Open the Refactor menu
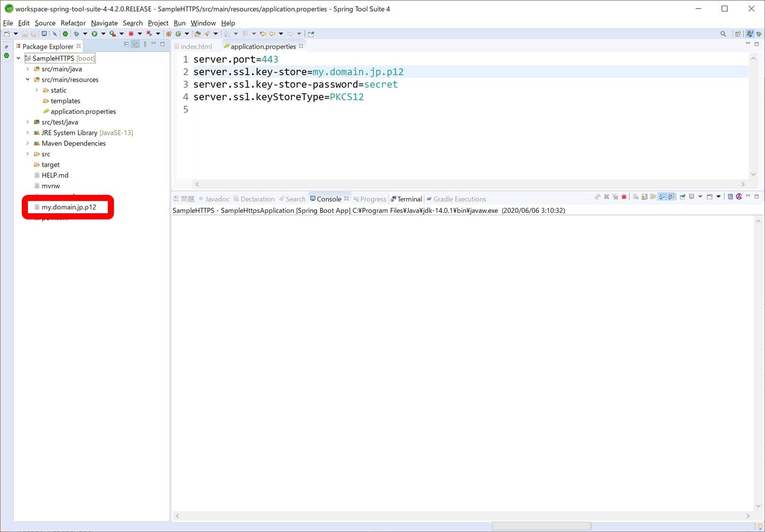The height and width of the screenshot is (532, 765). [73, 23]
